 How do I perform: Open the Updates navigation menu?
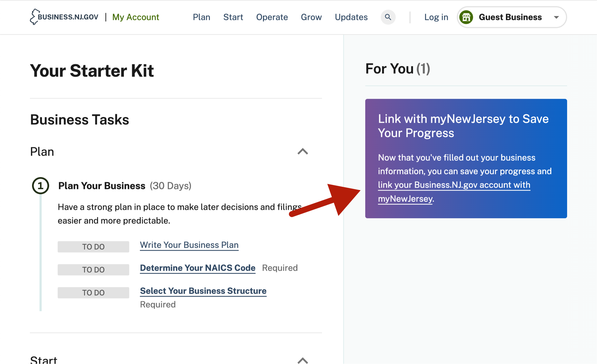click(351, 17)
